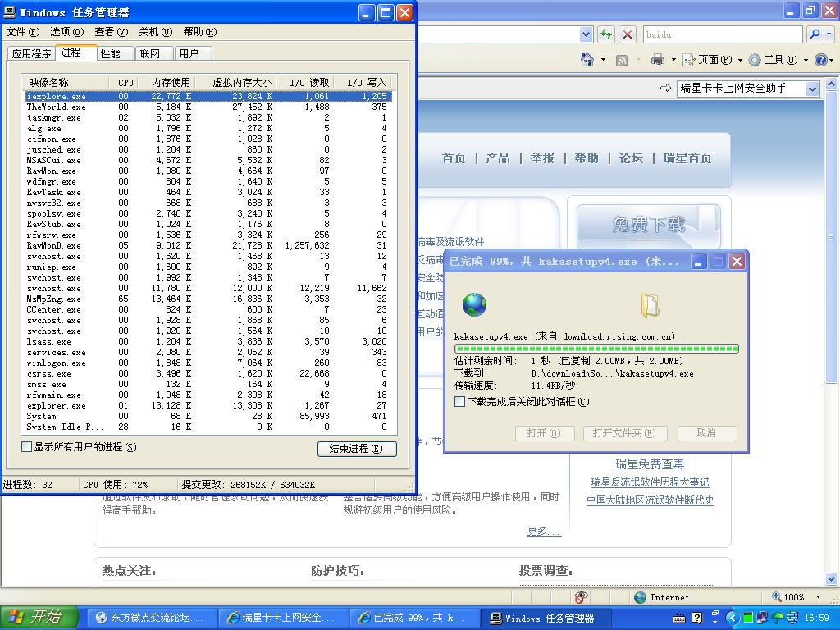Image resolution: width=840 pixels, height=630 pixels.
Task: Click the 论坛 link in Rising navigation
Action: coord(631,158)
